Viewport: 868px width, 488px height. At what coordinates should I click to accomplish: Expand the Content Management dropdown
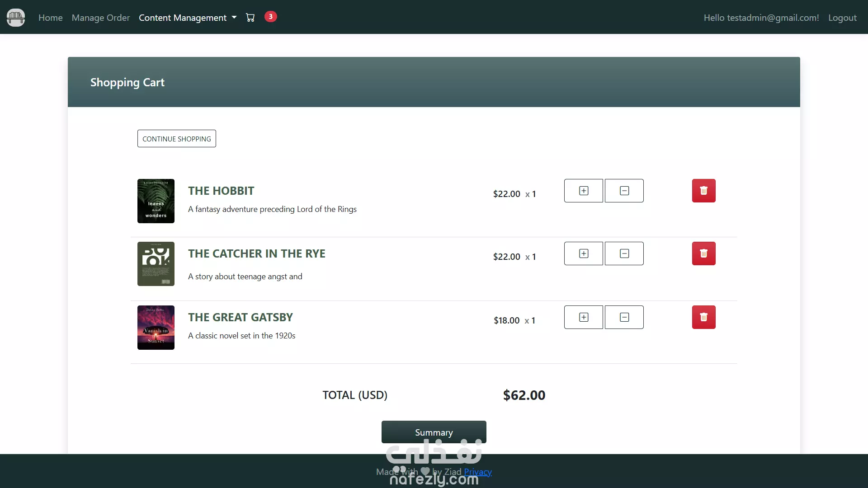pyautogui.click(x=188, y=18)
